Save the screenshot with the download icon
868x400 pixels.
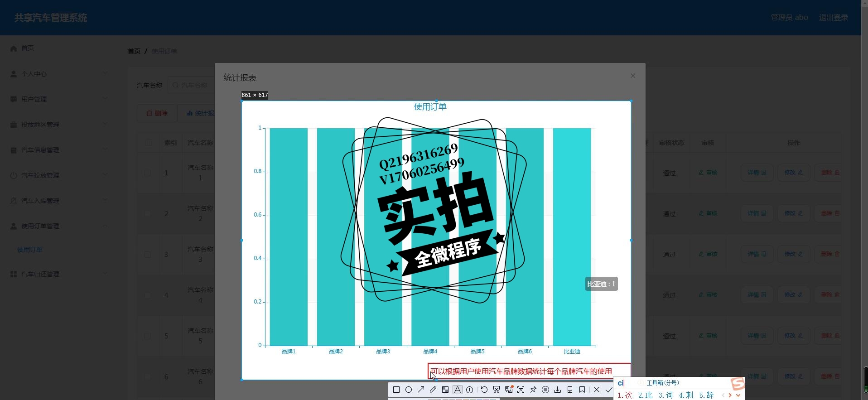click(x=558, y=390)
